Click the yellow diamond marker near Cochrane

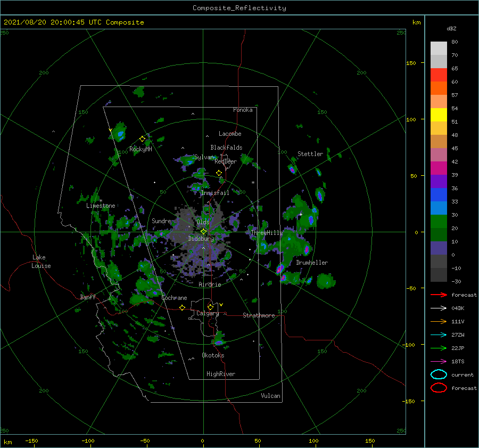click(x=182, y=307)
